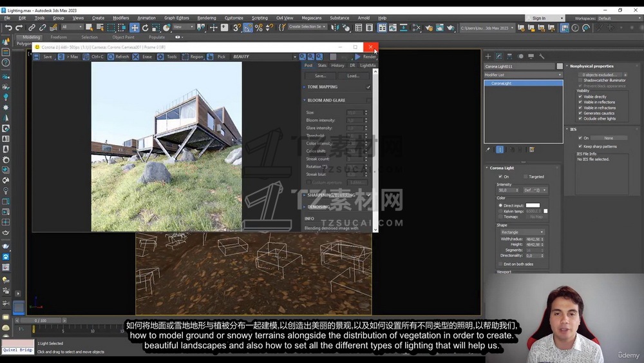Uncheck Visible in reflections option
Screen dimensions: 644x363
580,102
